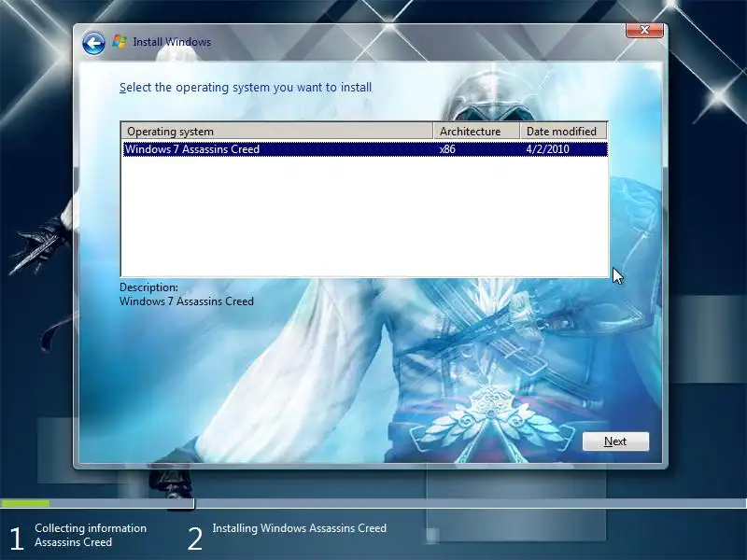Click the Operating system column header

click(x=277, y=132)
